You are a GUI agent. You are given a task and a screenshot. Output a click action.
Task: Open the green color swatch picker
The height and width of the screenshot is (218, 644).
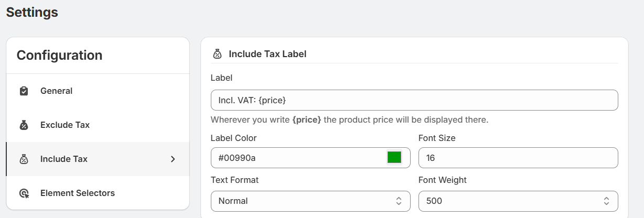pos(394,157)
